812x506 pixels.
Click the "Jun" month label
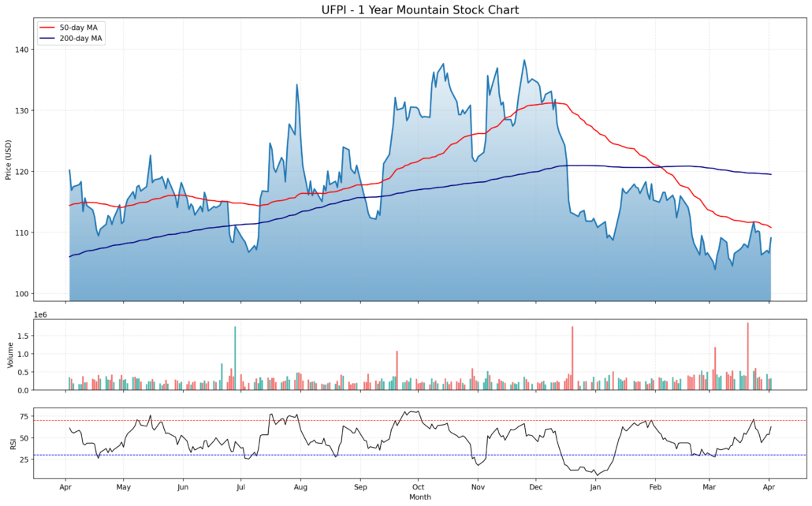click(183, 487)
